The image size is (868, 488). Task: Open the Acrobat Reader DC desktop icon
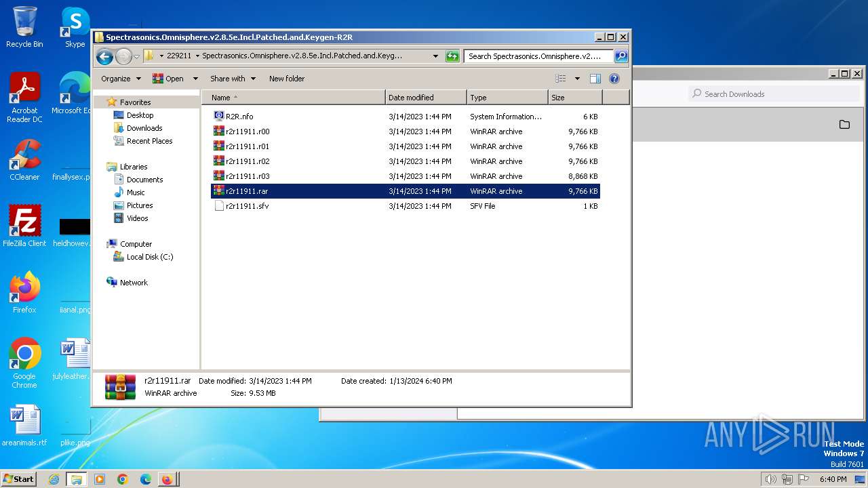pyautogui.click(x=24, y=98)
